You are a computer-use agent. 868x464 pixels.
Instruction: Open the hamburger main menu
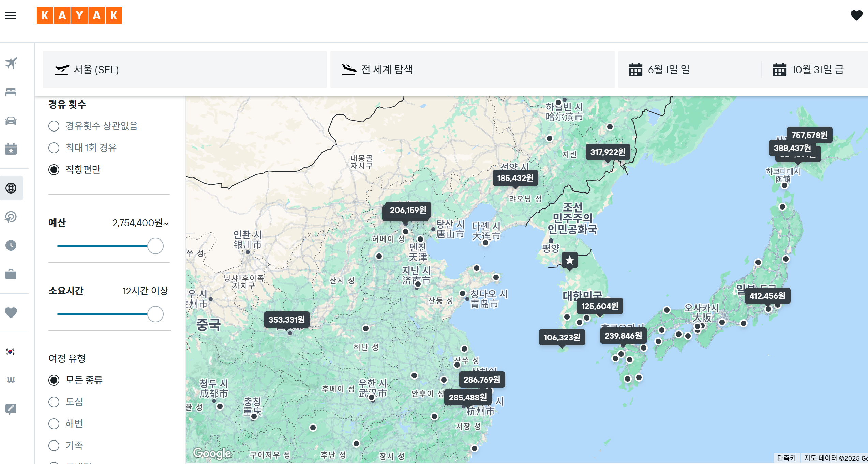coord(11,15)
